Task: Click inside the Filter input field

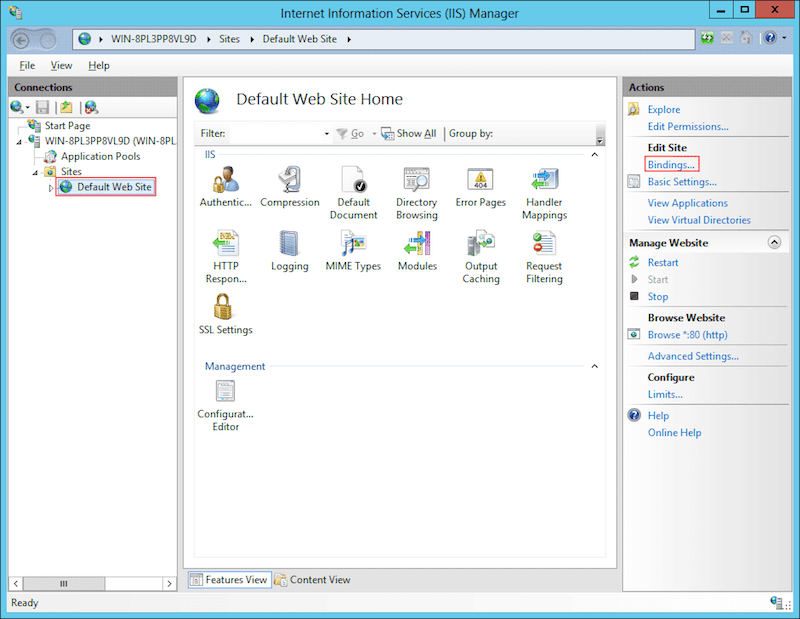Action: point(274,134)
